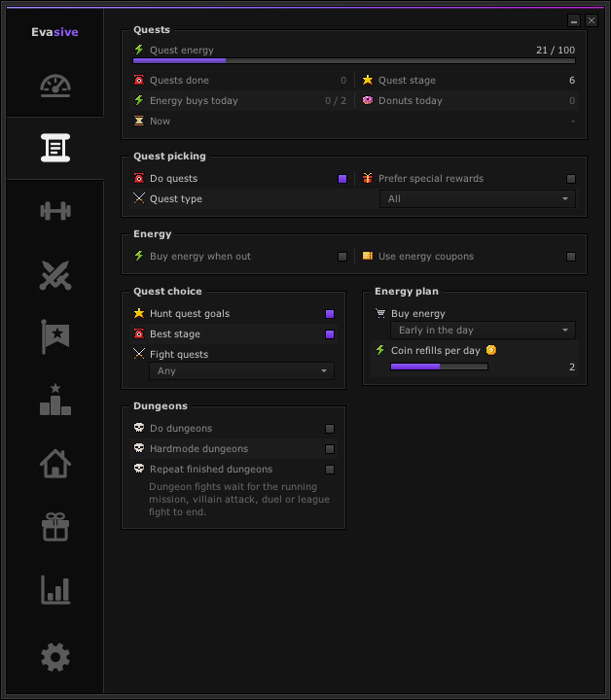Viewport: 611px width, 700px height.
Task: Click the skull icon beside Hardmode dungeons
Action: (x=139, y=448)
